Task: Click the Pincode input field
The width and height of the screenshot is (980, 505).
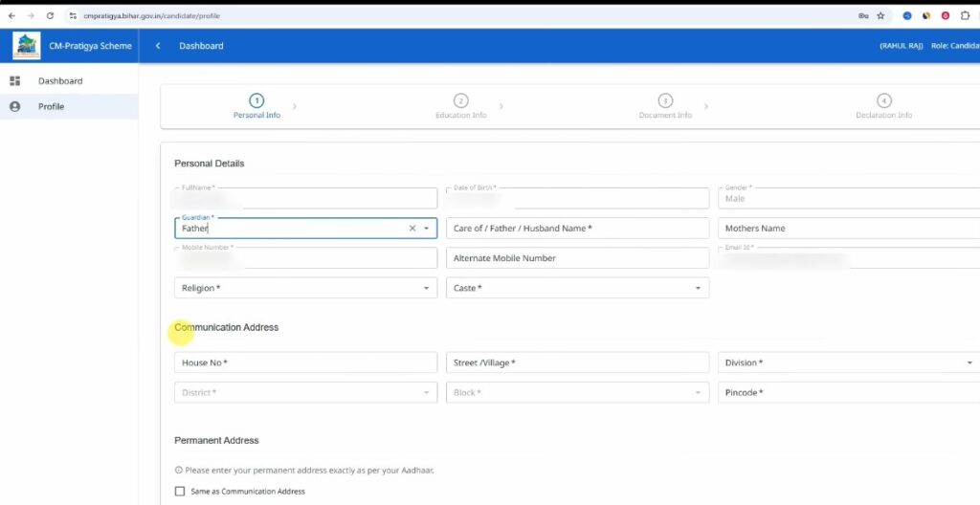Action: click(848, 393)
